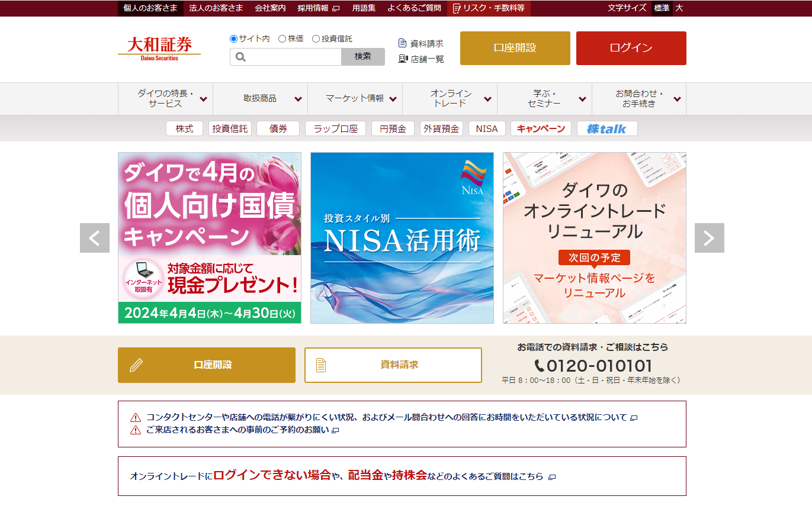Screen dimensions: 812x506
Task: Choose the 投資信託 radio option
Action: [x=316, y=38]
